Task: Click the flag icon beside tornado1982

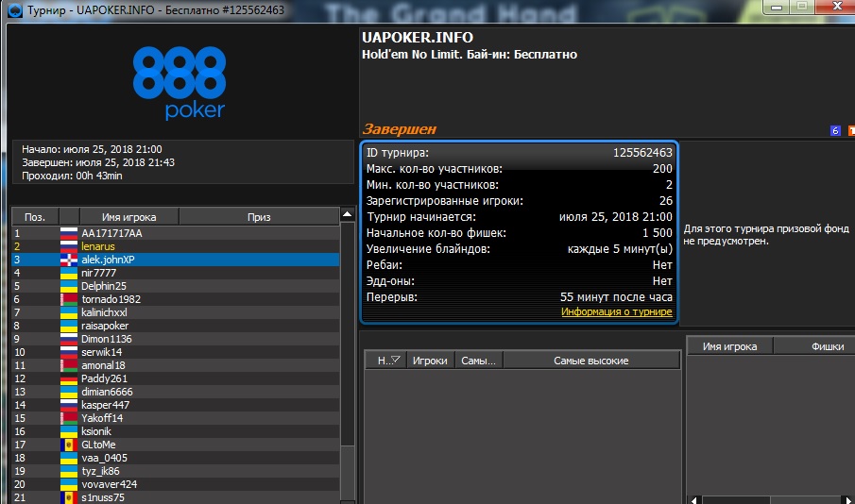Action: tap(69, 300)
